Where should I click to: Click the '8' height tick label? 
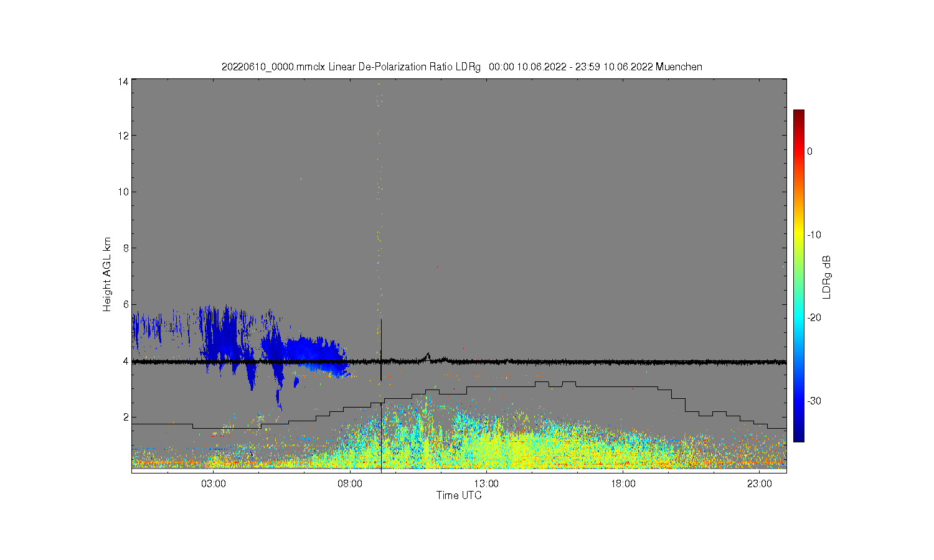126,248
